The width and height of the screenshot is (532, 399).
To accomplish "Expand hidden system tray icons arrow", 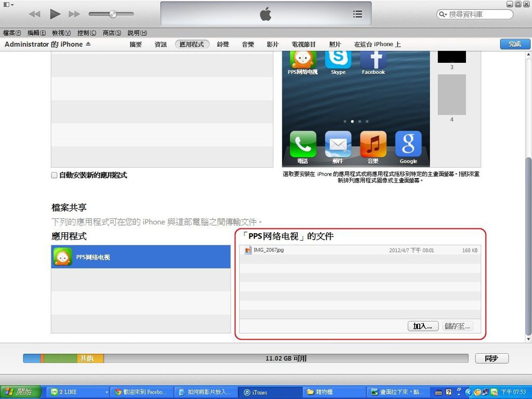I will [469, 392].
